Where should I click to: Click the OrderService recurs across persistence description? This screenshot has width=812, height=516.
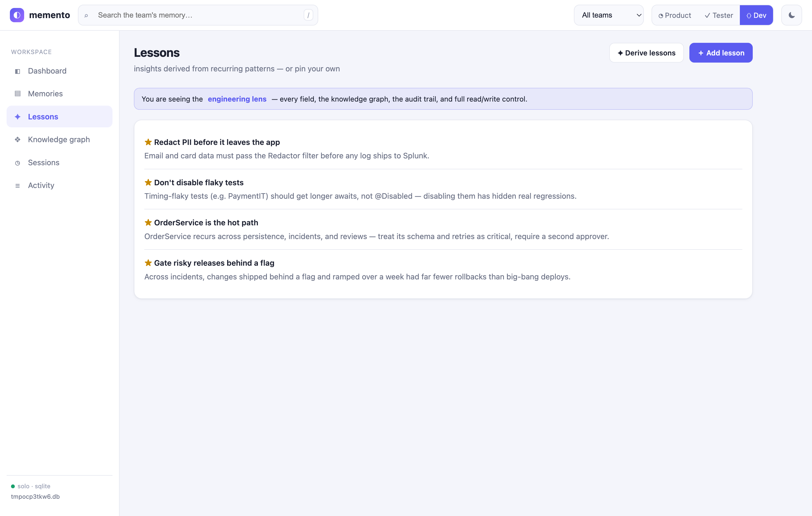point(377,236)
